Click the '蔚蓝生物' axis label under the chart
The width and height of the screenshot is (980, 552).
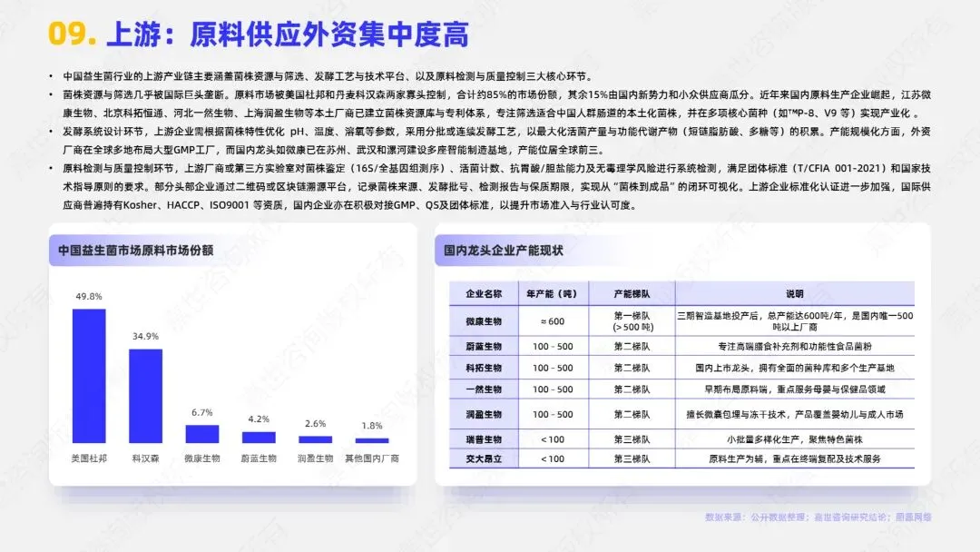pyautogui.click(x=259, y=458)
